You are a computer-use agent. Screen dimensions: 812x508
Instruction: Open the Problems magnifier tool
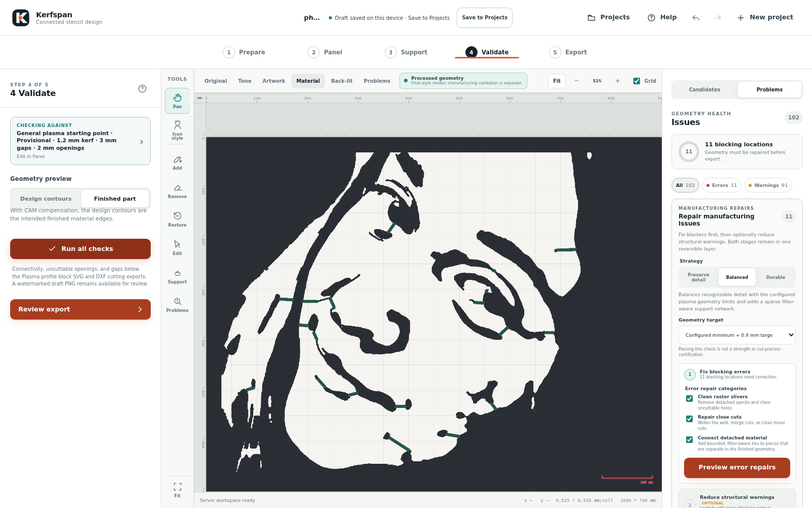(177, 305)
